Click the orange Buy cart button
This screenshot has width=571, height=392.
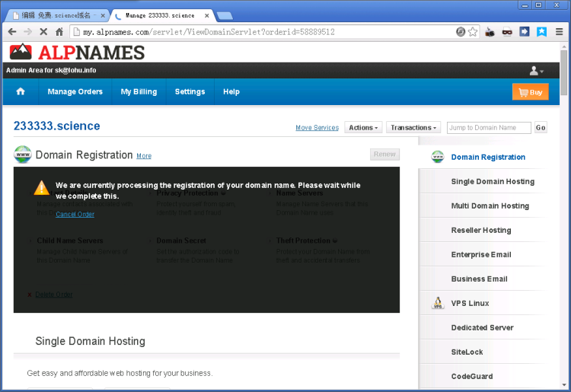pyautogui.click(x=530, y=92)
